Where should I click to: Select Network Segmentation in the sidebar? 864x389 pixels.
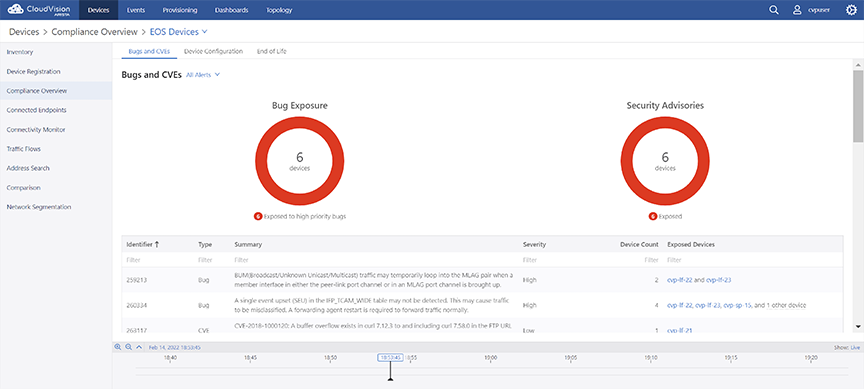click(56, 207)
